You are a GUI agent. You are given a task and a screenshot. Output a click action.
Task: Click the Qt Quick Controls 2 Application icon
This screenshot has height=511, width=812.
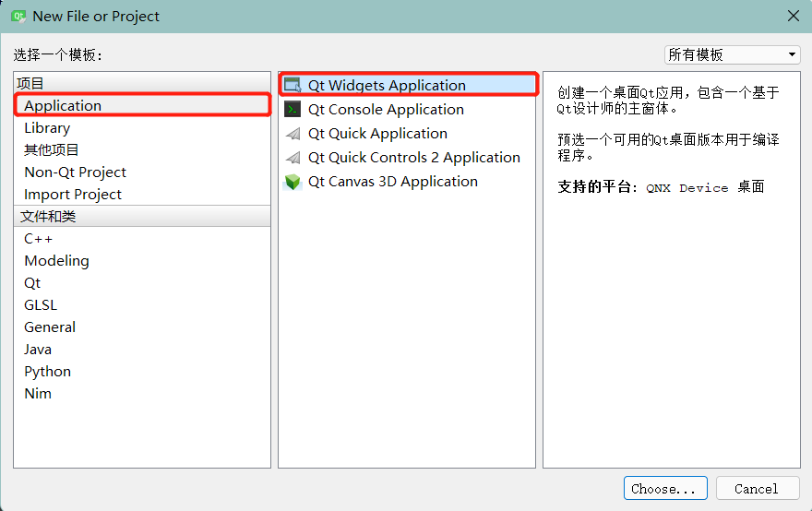point(293,158)
